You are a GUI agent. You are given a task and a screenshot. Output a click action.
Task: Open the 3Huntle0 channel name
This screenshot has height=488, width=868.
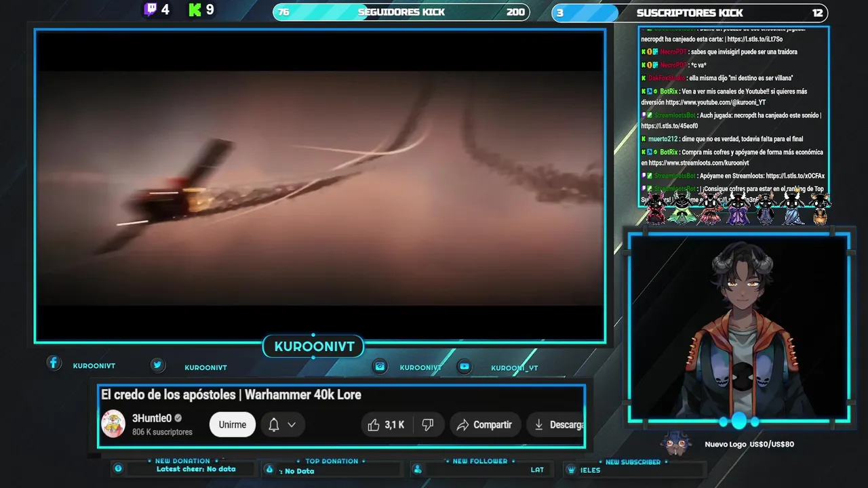(x=152, y=418)
